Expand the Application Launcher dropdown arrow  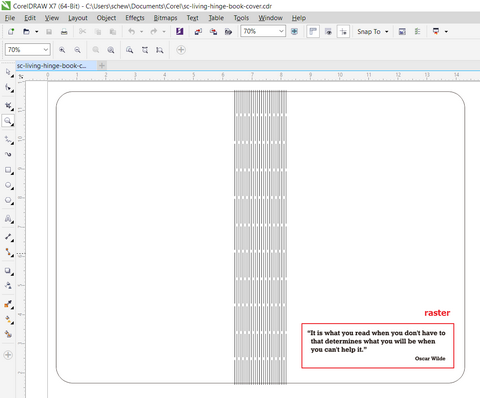coord(446,32)
